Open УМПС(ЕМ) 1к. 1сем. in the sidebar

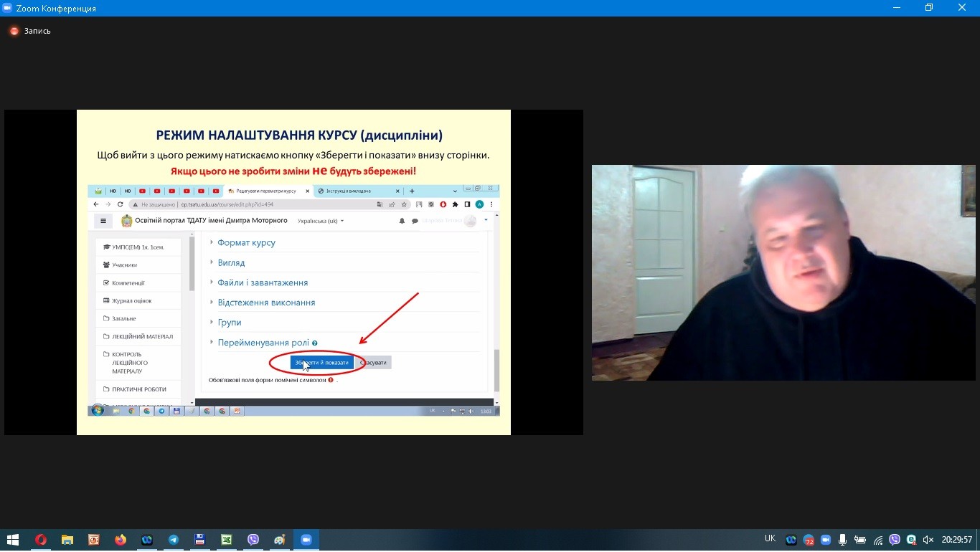pyautogui.click(x=138, y=247)
